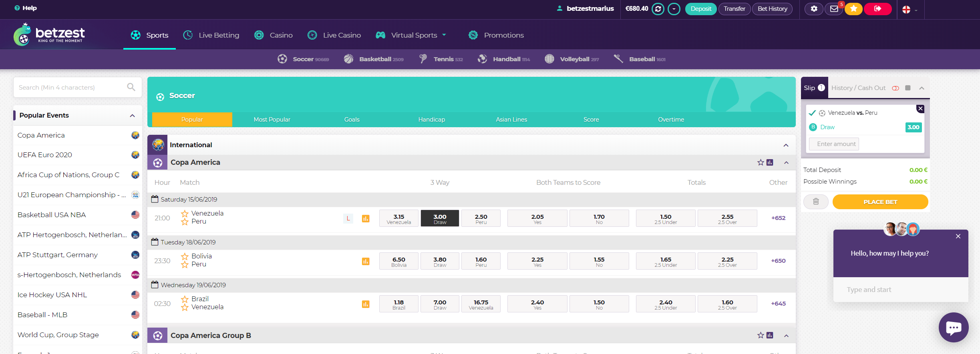980x354 pixels.
Task: Collapse the Popular Events list
Action: 132,116
